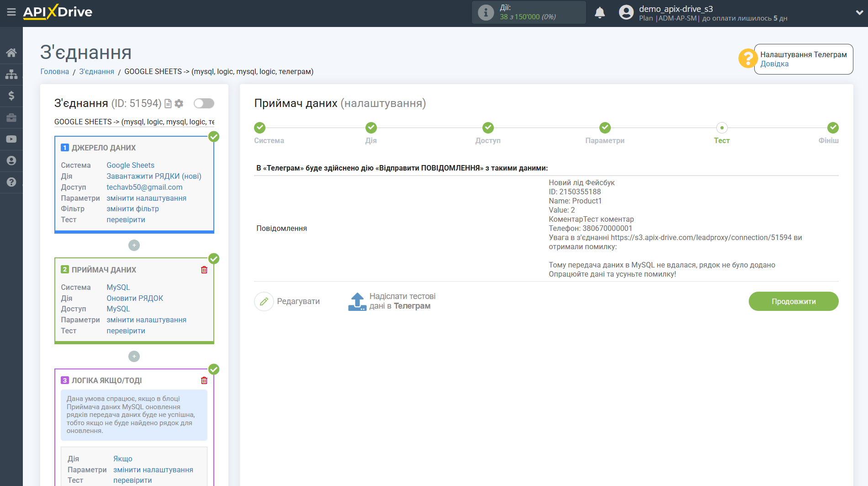Click the Google Sheets system link
The image size is (868, 486).
(130, 165)
